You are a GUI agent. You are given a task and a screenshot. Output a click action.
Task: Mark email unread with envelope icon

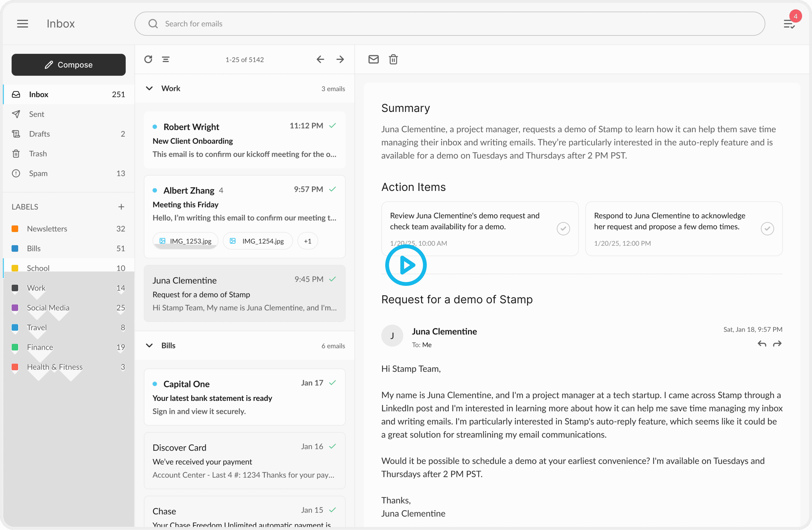pyautogui.click(x=374, y=59)
